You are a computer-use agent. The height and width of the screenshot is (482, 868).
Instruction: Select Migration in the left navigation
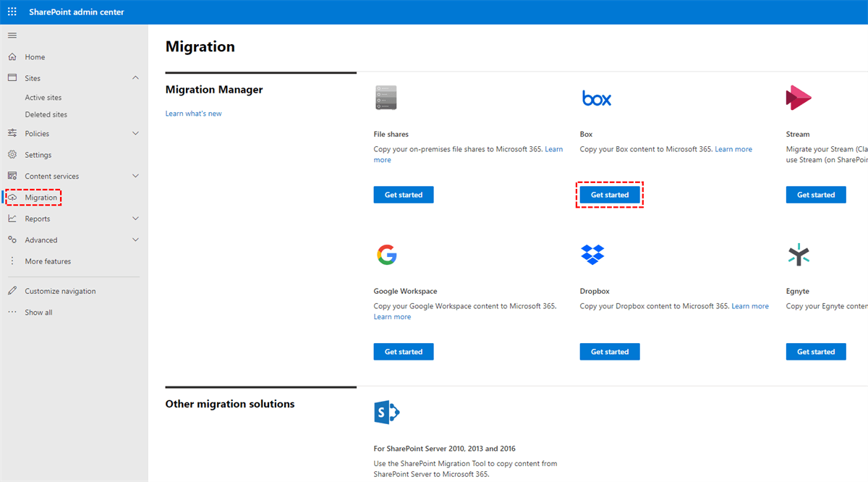tap(41, 198)
